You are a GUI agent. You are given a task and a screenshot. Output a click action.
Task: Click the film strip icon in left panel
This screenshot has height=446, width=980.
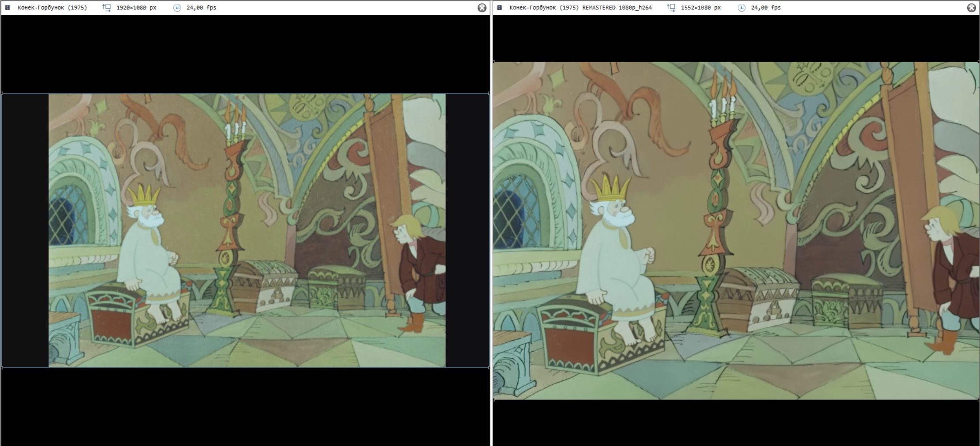pos(8,7)
